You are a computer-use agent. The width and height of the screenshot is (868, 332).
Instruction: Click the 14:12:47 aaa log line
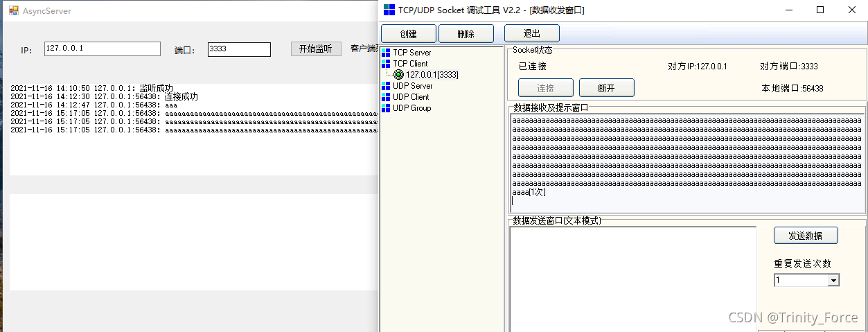[x=94, y=105]
